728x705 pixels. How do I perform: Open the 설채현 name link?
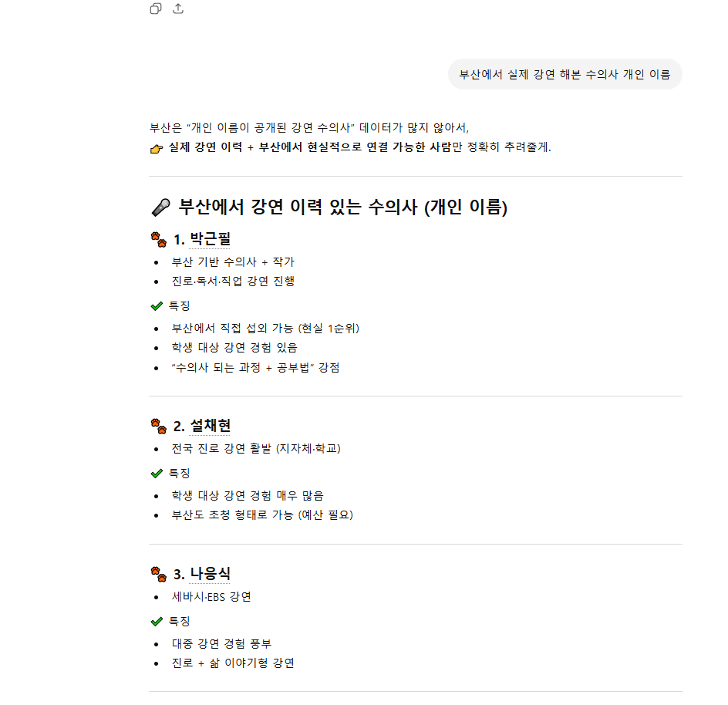click(x=210, y=426)
